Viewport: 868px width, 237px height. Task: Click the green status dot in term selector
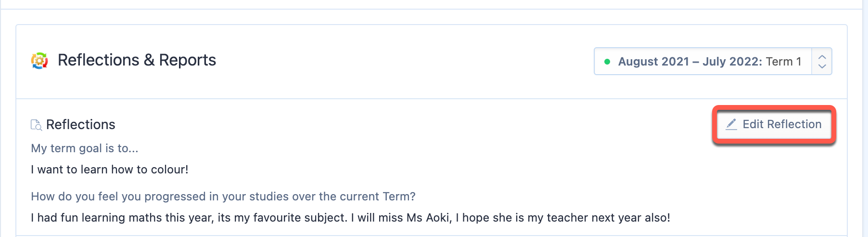click(x=607, y=62)
